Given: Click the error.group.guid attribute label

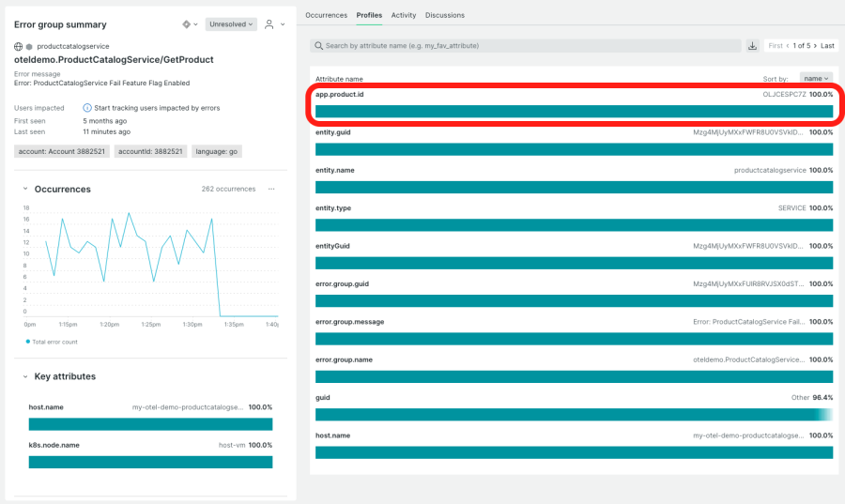Looking at the screenshot, I should click(342, 283).
